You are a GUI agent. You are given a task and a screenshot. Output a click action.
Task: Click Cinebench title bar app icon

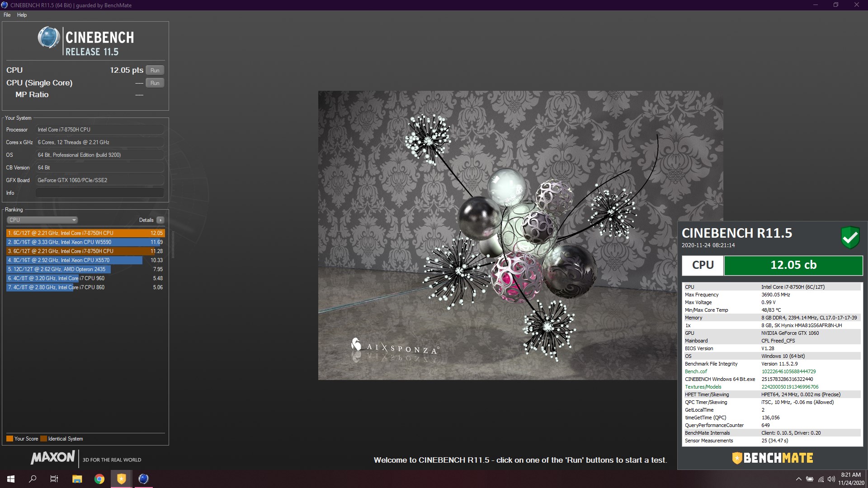tap(5, 5)
